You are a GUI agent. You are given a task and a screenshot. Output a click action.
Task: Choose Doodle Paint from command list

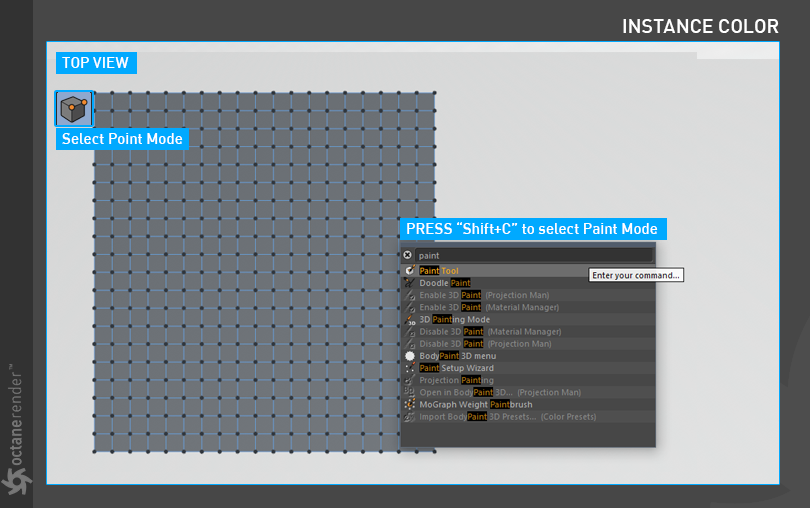(445, 283)
